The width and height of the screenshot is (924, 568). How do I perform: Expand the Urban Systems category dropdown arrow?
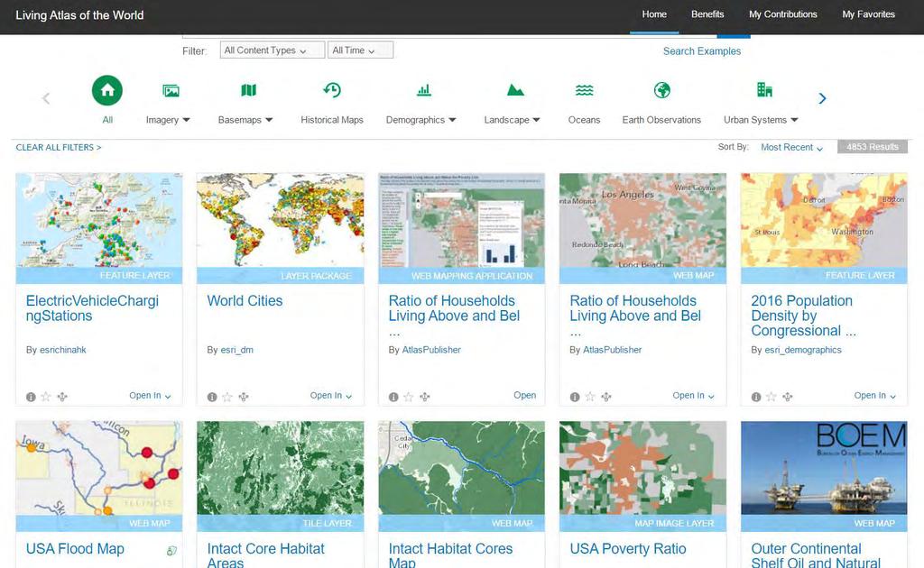(794, 120)
